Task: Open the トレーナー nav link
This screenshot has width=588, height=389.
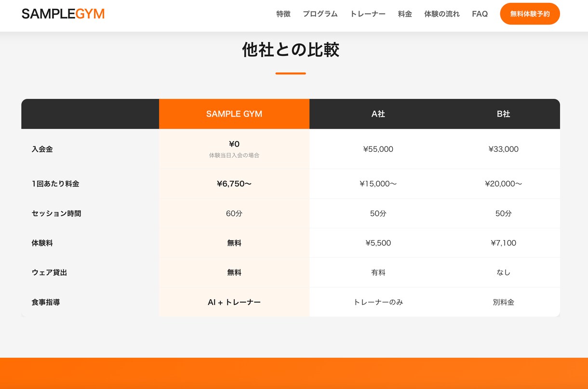Action: [368, 14]
